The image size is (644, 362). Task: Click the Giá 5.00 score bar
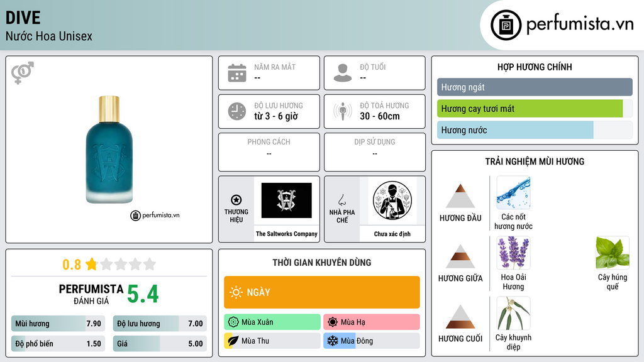pos(160,344)
